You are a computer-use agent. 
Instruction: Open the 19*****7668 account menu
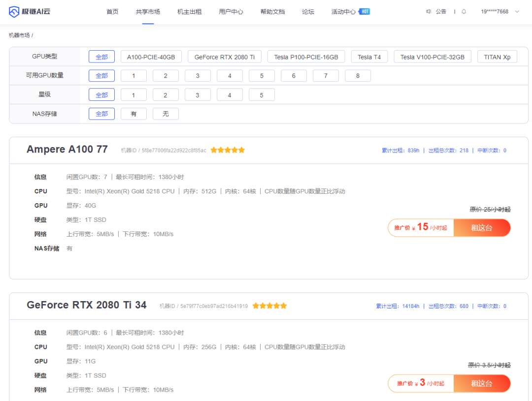[495, 11]
